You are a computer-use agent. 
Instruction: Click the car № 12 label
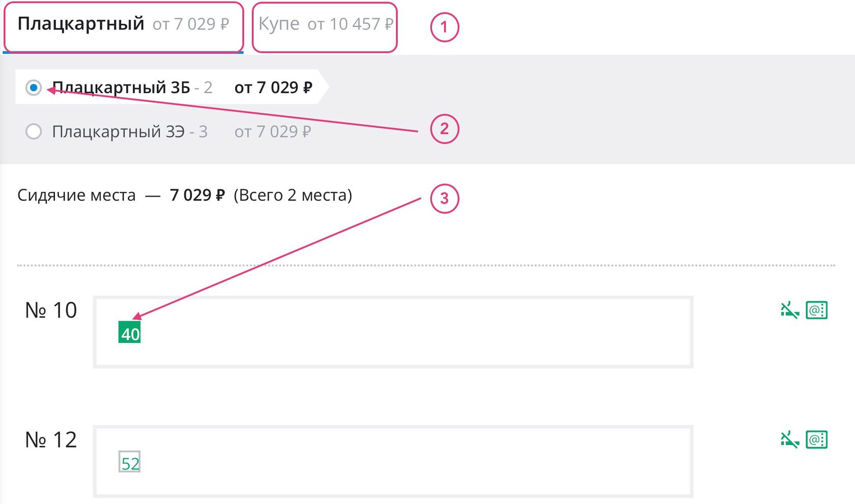(x=51, y=440)
